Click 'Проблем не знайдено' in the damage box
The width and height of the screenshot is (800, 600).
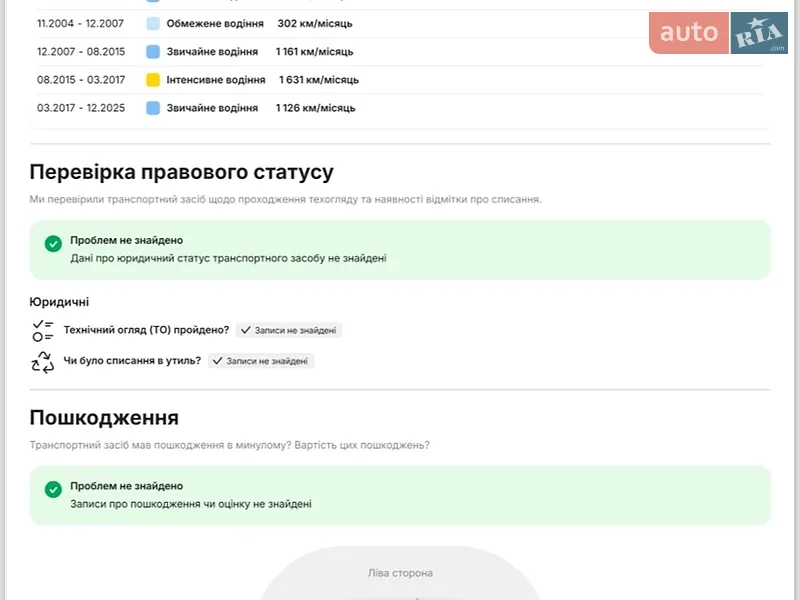127,486
